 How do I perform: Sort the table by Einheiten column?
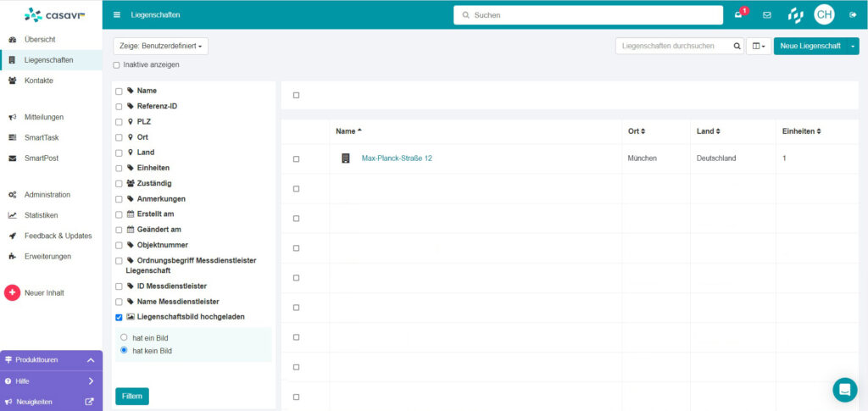coord(801,131)
